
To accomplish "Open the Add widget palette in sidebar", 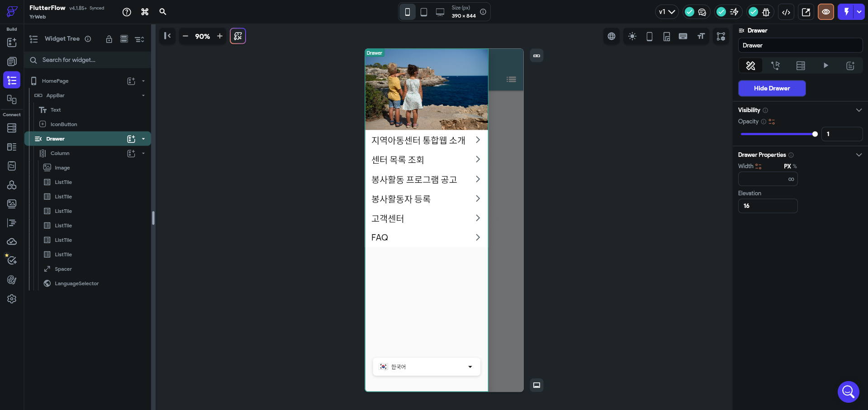I will (x=12, y=42).
